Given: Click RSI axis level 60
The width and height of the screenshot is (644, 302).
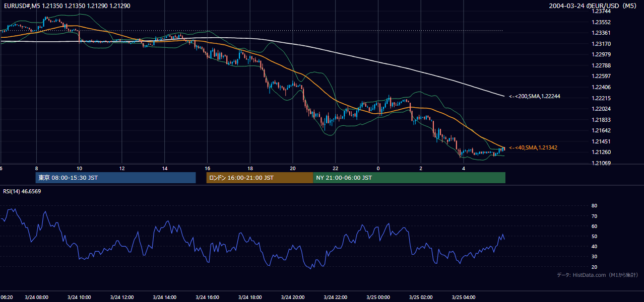Looking at the screenshot, I should 594,226.
